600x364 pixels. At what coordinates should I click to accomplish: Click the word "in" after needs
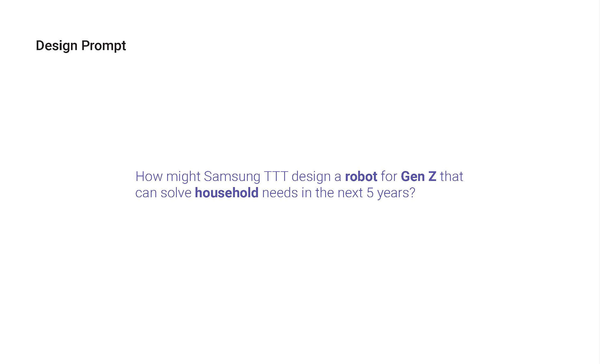pyautogui.click(x=307, y=193)
